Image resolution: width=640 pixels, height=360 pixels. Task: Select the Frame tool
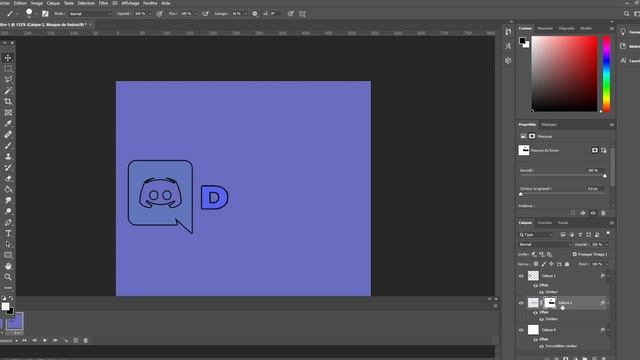8,113
